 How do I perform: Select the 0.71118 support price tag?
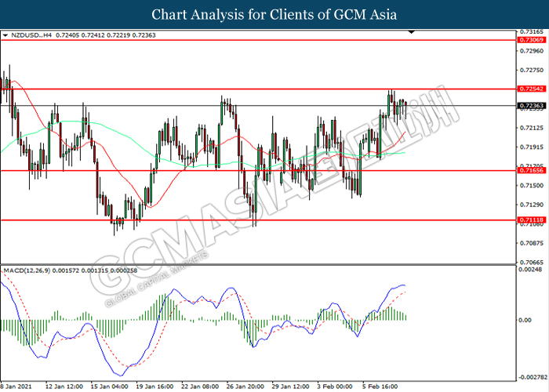pos(531,220)
